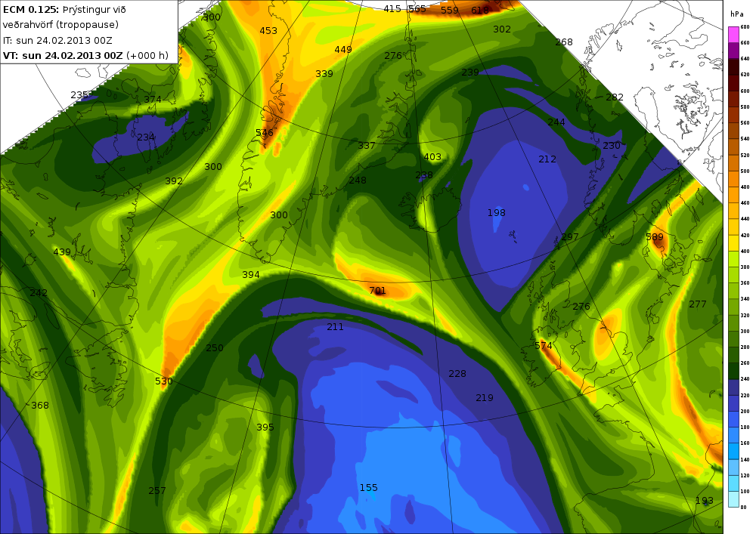Click the 155 pressure minimum value
Viewport: 756px width, 534px height.
click(369, 488)
